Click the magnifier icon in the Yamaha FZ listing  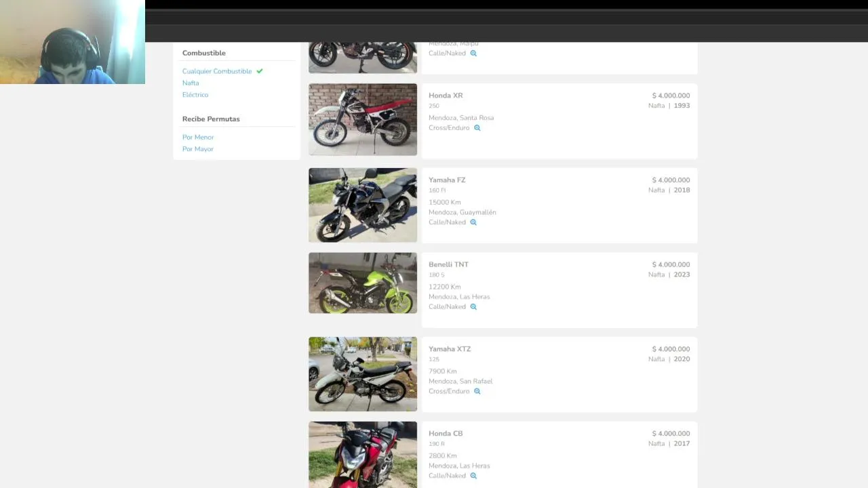tap(473, 222)
